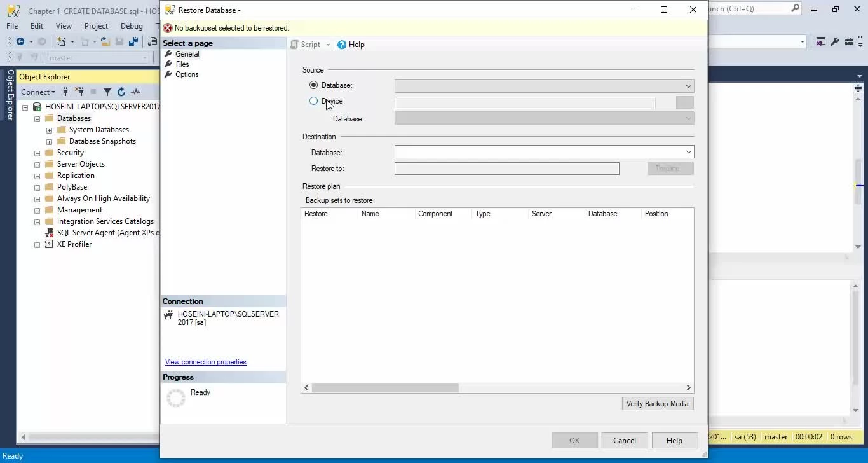868x463 pixels.
Task: Click the Restore to input field
Action: point(506,169)
